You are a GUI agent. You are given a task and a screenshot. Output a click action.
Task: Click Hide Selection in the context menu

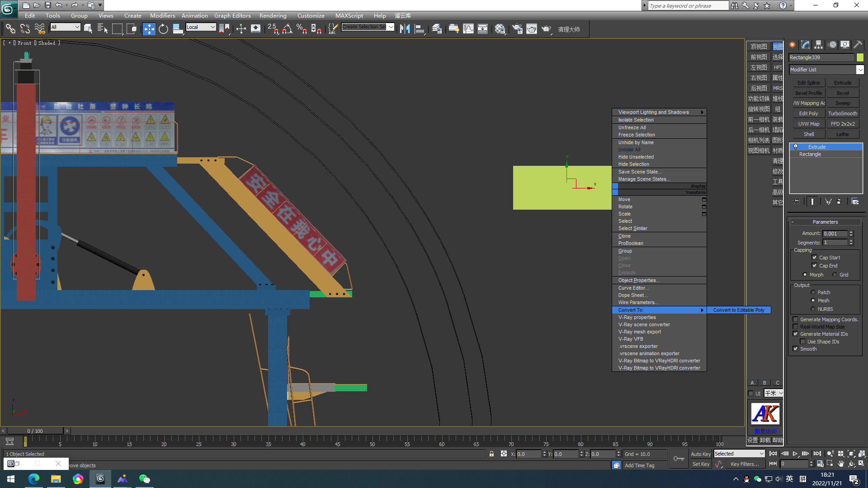coord(659,164)
